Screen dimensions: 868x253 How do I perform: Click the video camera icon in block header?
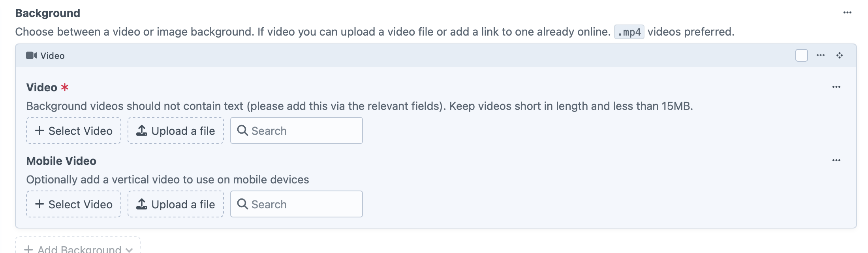coord(32,55)
